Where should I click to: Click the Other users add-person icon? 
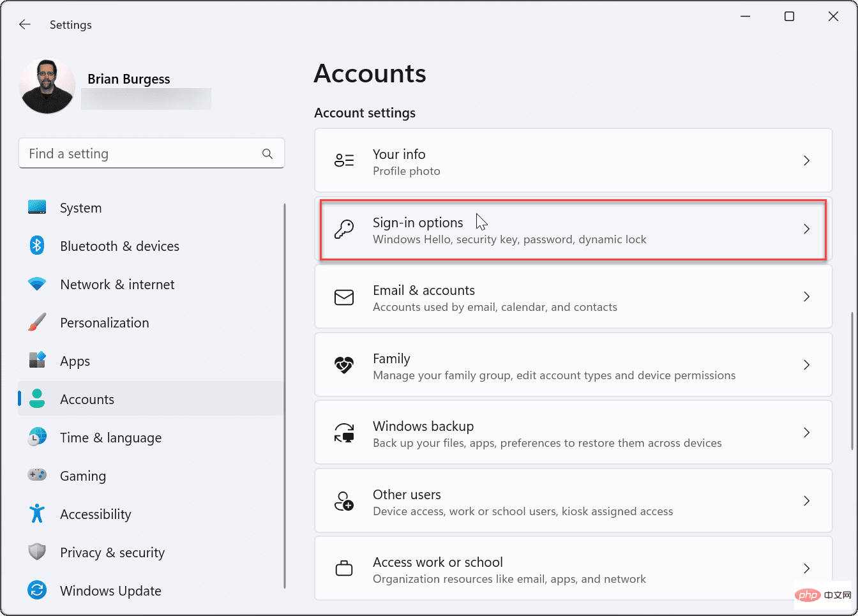click(344, 501)
